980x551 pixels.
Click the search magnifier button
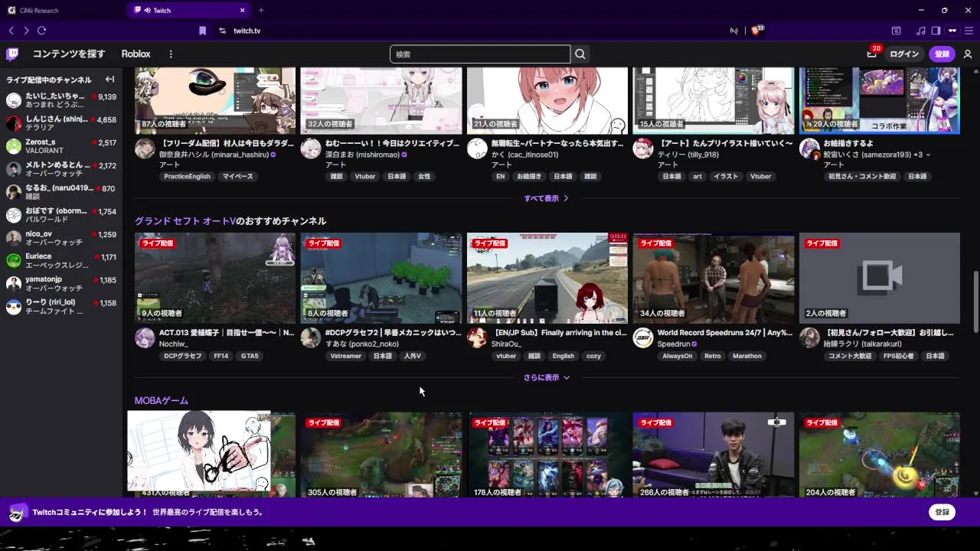click(580, 54)
